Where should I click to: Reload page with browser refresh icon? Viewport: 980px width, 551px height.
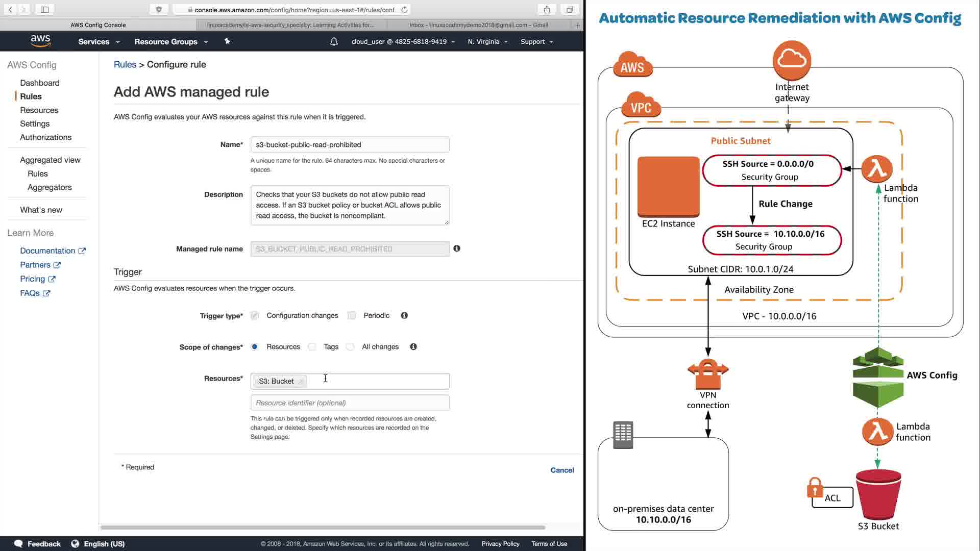click(x=404, y=10)
